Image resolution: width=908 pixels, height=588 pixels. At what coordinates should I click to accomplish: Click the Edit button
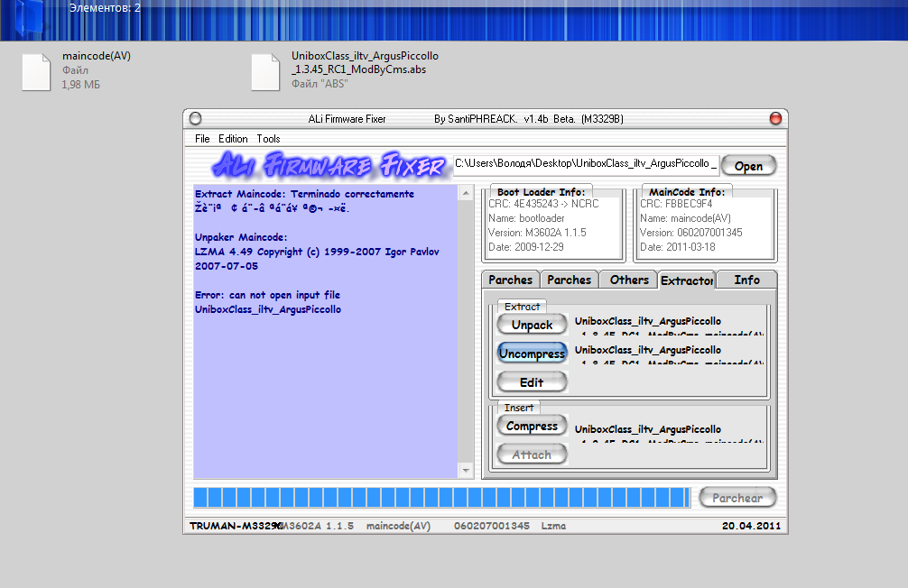533,382
